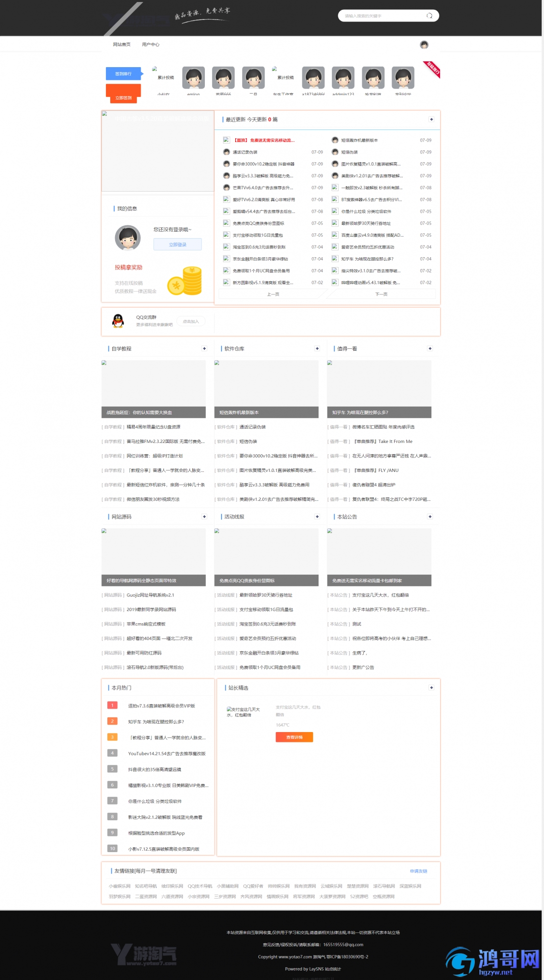Image resolution: width=544 pixels, height=980 pixels.
Task: Click author avatar beside 要你命3000v10.2稳定版
Action: pyautogui.click(x=226, y=164)
